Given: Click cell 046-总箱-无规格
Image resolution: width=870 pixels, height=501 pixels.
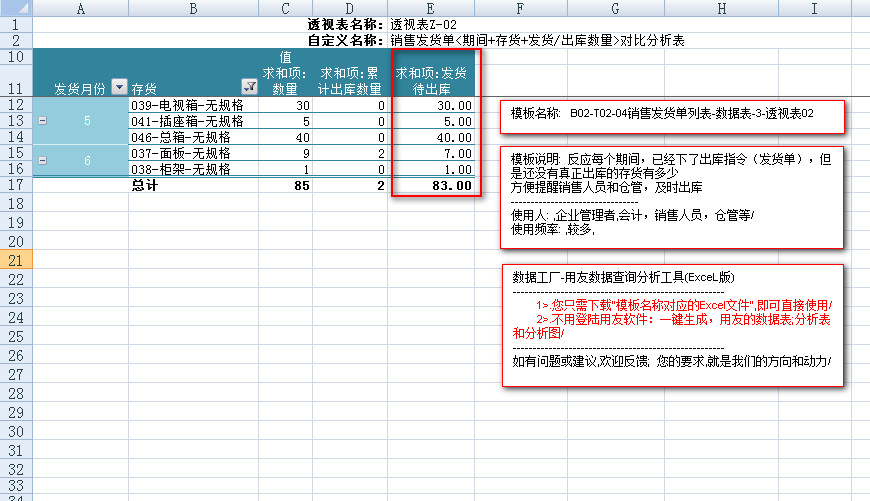Looking at the screenshot, I should point(194,137).
